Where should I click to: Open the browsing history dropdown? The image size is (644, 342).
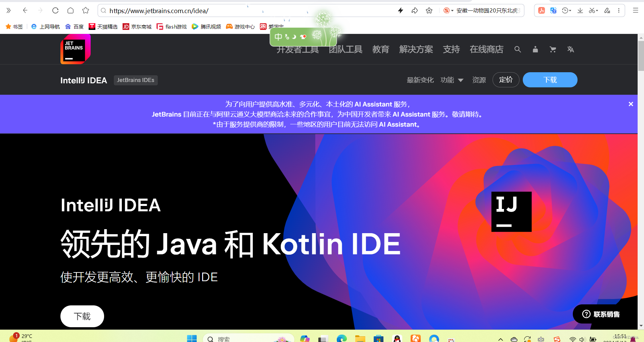pos(566,10)
